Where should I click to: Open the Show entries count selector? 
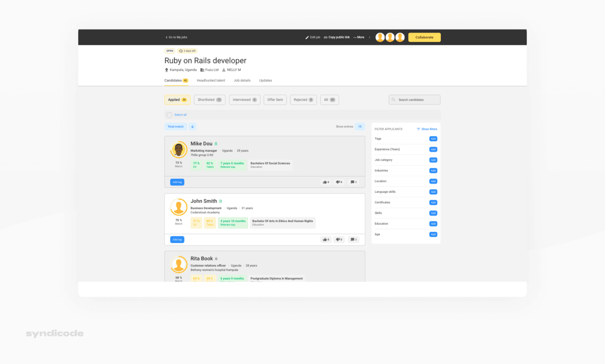tap(359, 126)
